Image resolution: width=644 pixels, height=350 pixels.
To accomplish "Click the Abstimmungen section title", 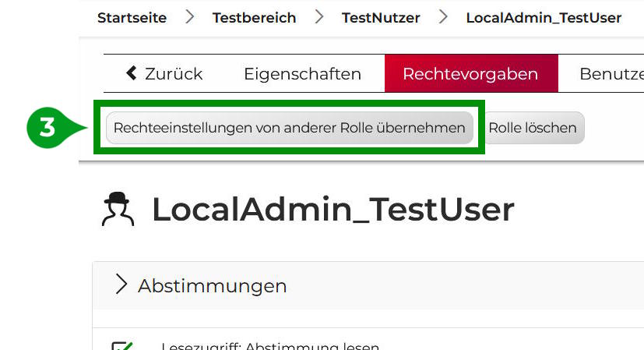I will click(x=212, y=286).
